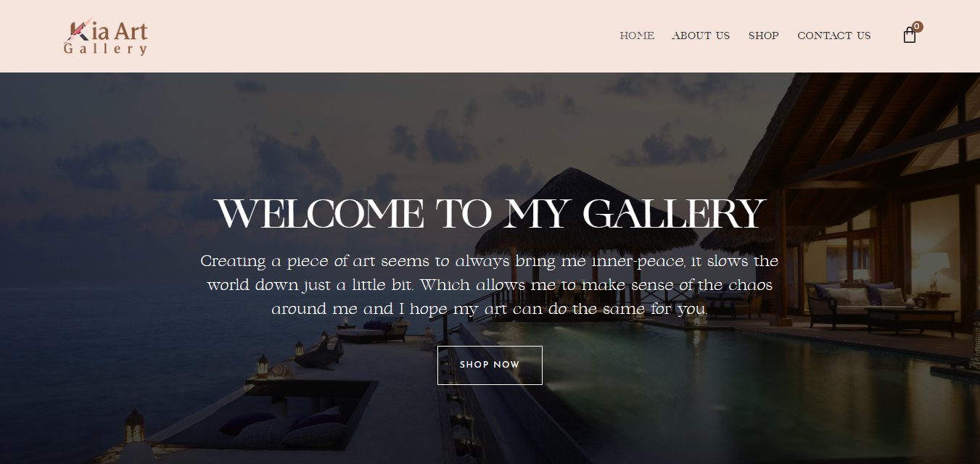980x464 pixels.
Task: Click the lantern at the deck's bottom-left
Action: (134, 426)
